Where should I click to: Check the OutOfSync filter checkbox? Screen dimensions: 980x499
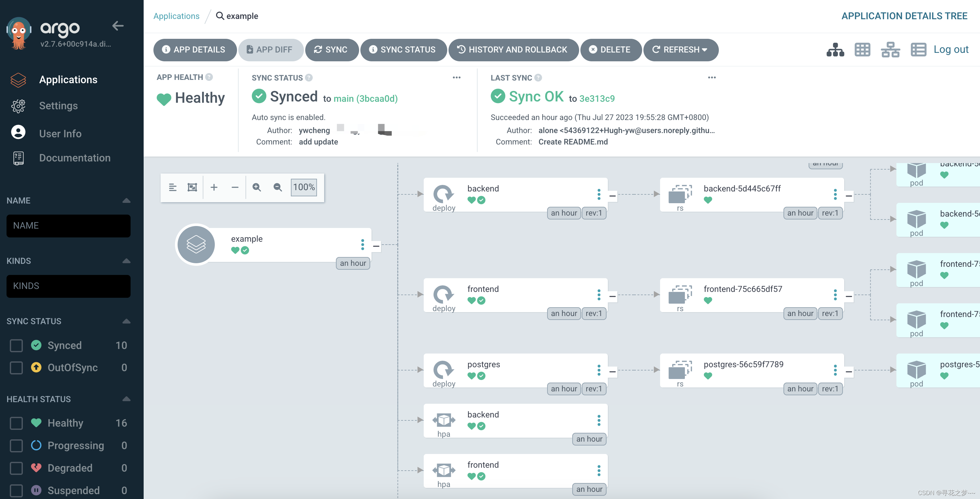point(16,368)
